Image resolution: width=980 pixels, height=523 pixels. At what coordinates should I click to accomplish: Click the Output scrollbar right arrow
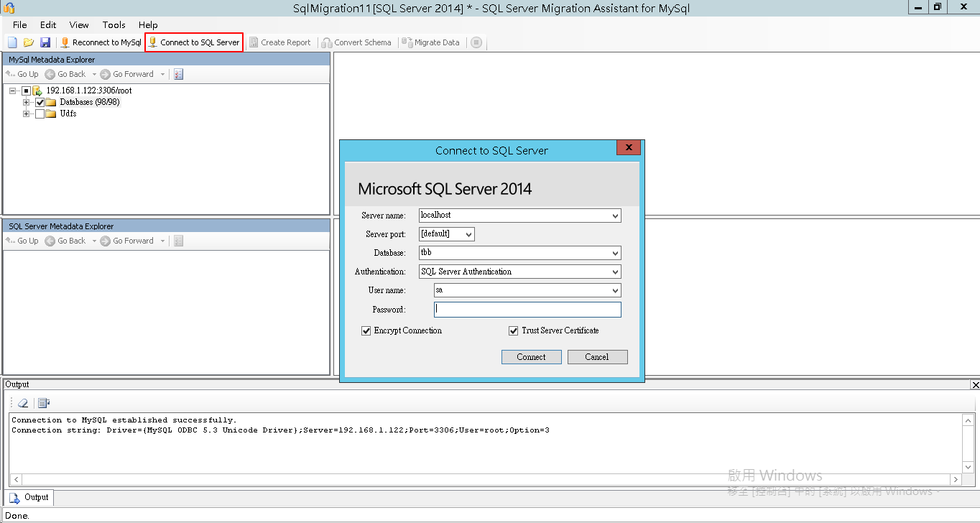coord(956,479)
